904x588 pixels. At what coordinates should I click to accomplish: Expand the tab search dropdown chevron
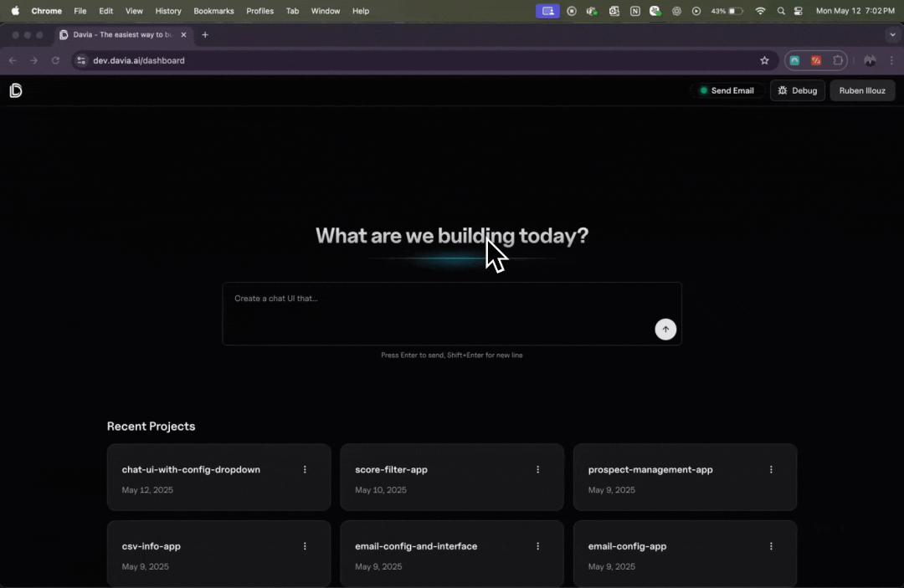[x=892, y=34]
